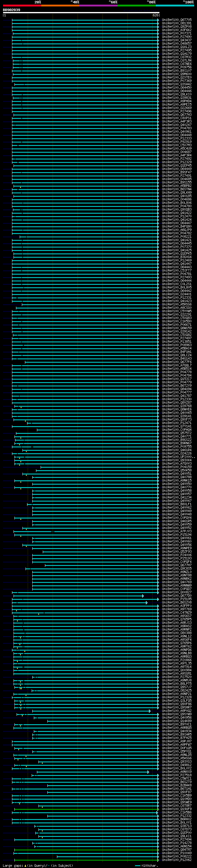The image size is (197, 868).
Task: Pick hit UniRef100_O64446
Action: (x=177, y=91)
